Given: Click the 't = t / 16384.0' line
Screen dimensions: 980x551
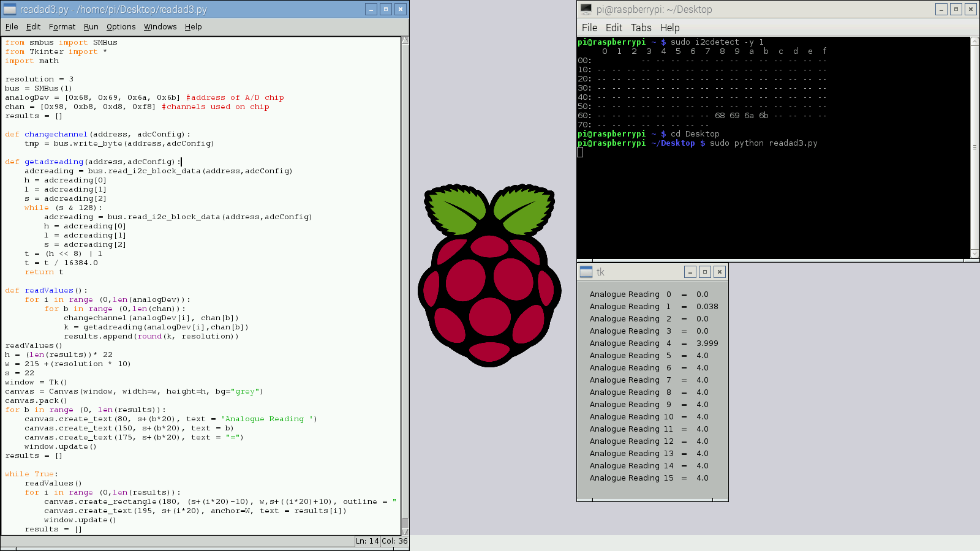Looking at the screenshot, I should 61,263.
